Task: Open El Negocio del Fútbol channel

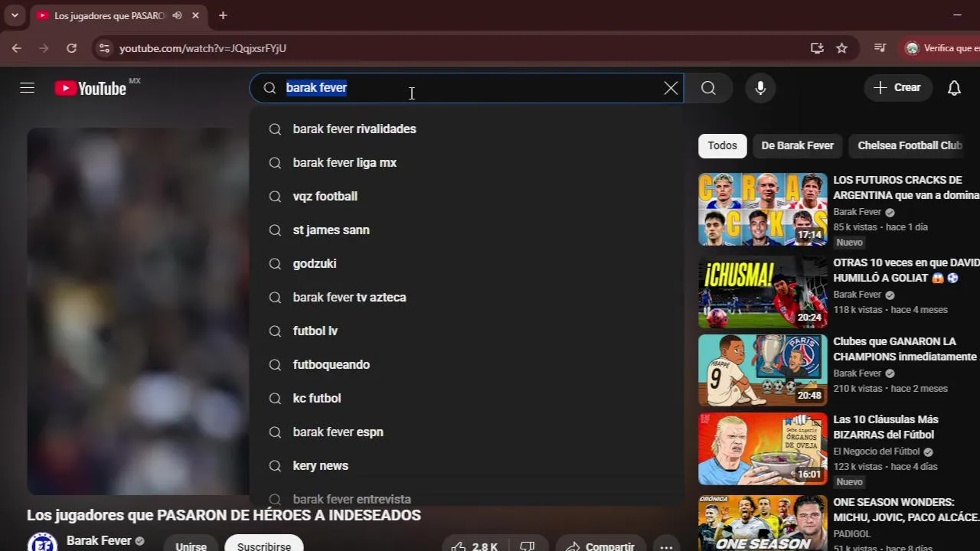Action: tap(877, 452)
